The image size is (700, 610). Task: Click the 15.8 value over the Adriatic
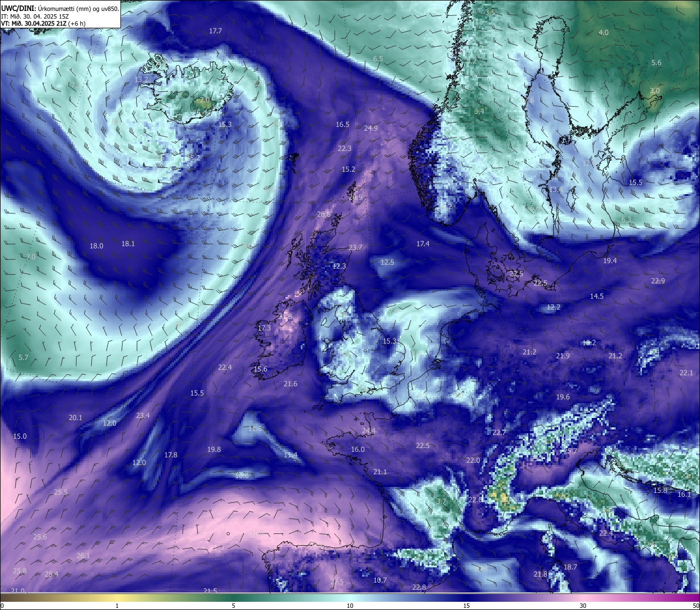(x=661, y=491)
